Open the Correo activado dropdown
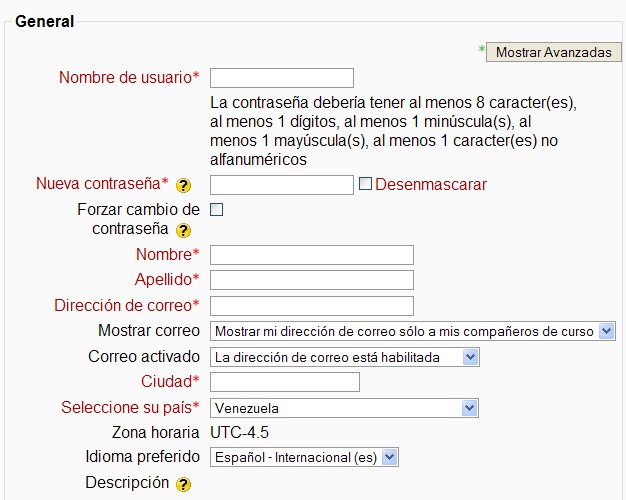 [345, 357]
